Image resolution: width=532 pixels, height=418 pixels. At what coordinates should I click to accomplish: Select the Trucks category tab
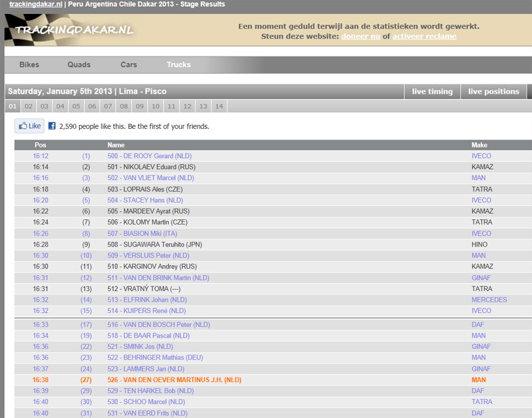coord(178,64)
